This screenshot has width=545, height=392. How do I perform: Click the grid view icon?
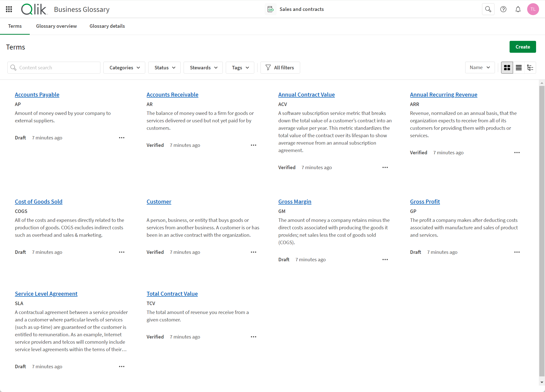[x=507, y=68]
